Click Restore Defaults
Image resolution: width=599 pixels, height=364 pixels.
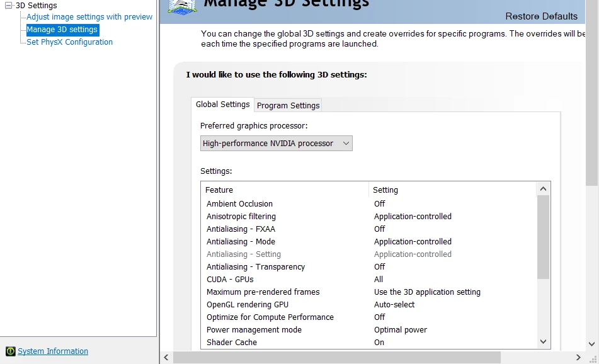[x=541, y=16]
